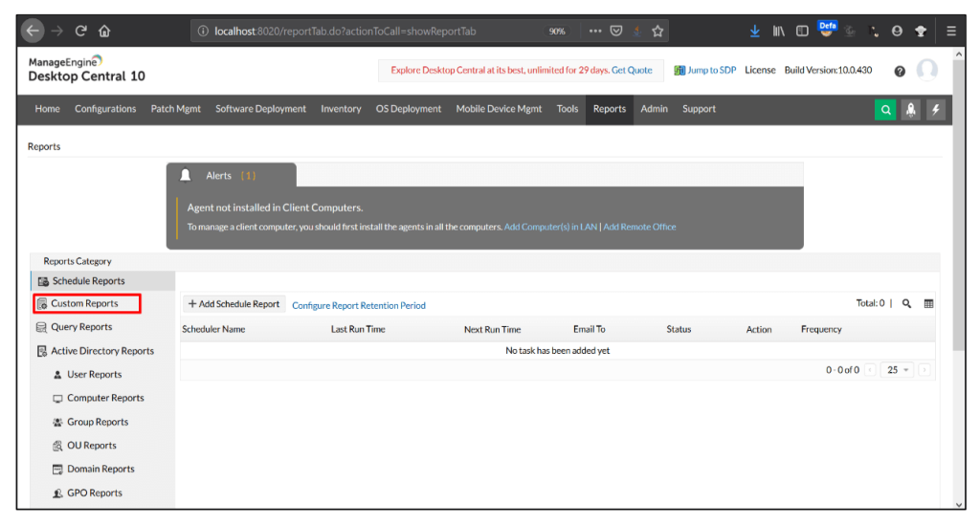The image size is (980, 526).
Task: Click the Alerts bell icon
Action: pyautogui.click(x=186, y=176)
